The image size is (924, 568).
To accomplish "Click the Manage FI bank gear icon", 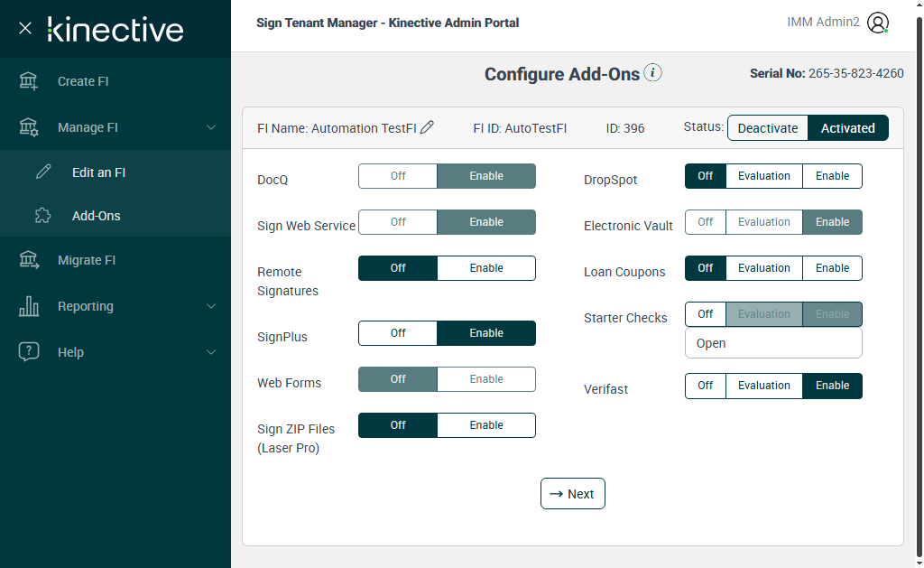I will [x=28, y=127].
